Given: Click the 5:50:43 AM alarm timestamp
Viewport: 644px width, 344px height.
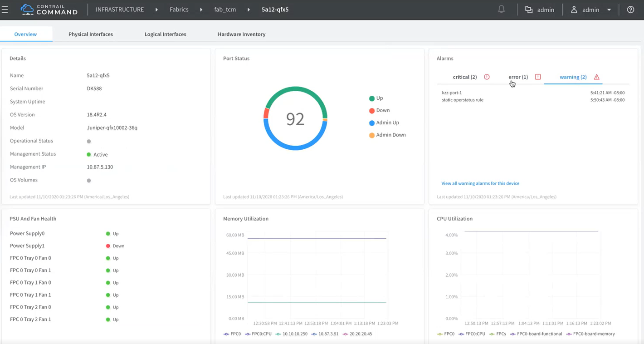Looking at the screenshot, I should tap(608, 100).
